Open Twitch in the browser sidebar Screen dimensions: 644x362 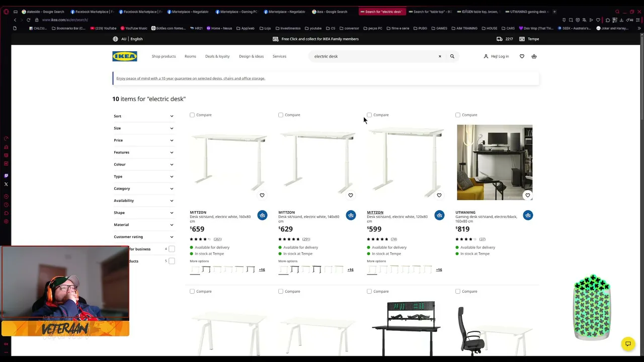point(6,175)
